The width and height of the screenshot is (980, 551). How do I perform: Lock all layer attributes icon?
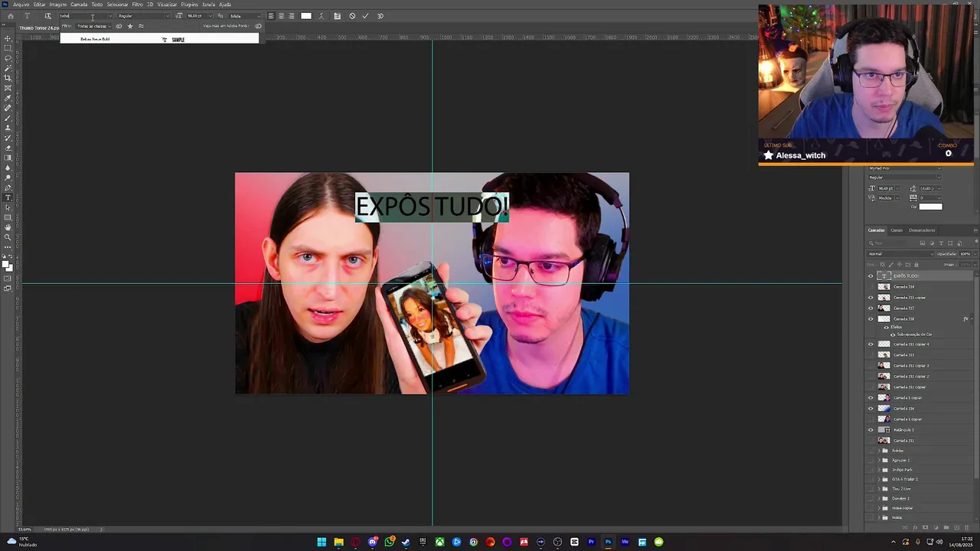[916, 265]
